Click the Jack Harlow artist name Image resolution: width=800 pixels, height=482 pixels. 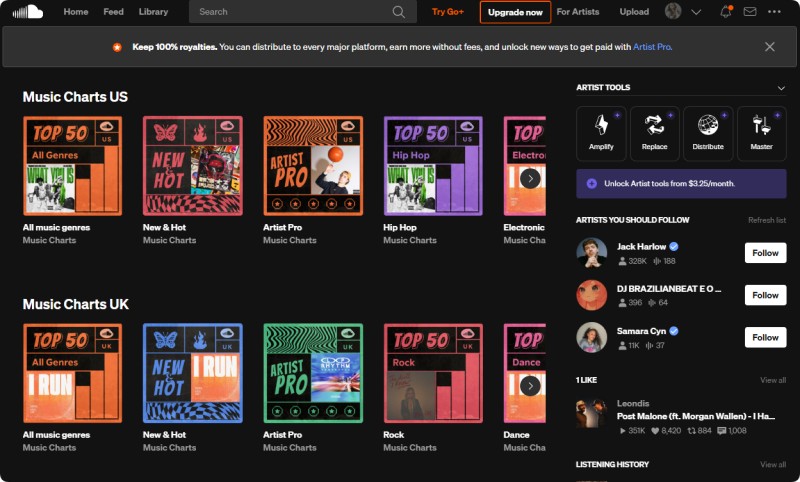click(x=641, y=247)
